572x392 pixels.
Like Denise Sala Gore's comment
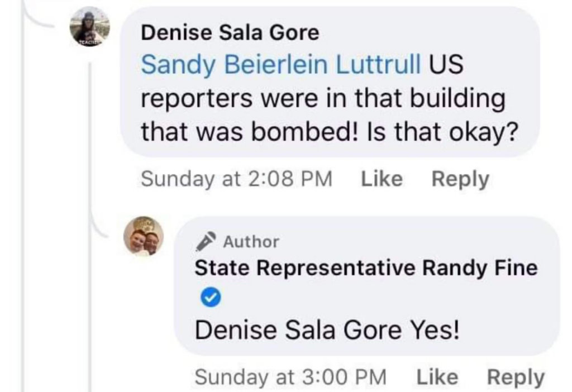tap(382, 178)
